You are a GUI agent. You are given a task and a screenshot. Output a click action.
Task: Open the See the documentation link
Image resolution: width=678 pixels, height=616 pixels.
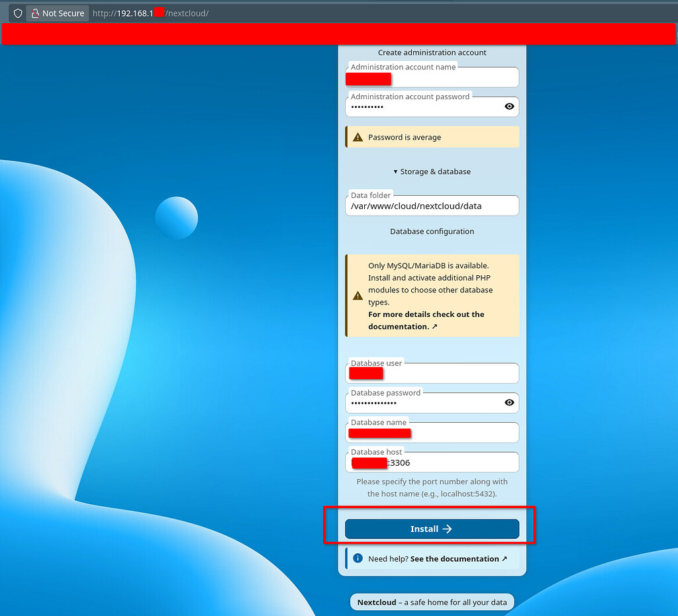click(458, 558)
